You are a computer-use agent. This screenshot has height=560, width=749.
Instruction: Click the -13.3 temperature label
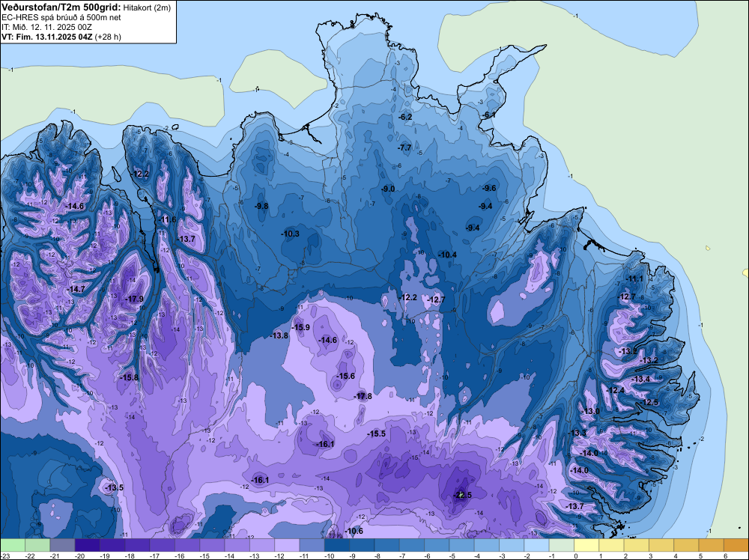pyautogui.click(x=577, y=433)
